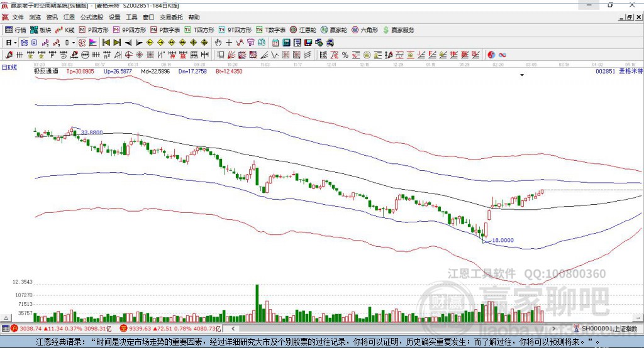
Task: Switch to K线 candlestick chart
Action: 65,30
